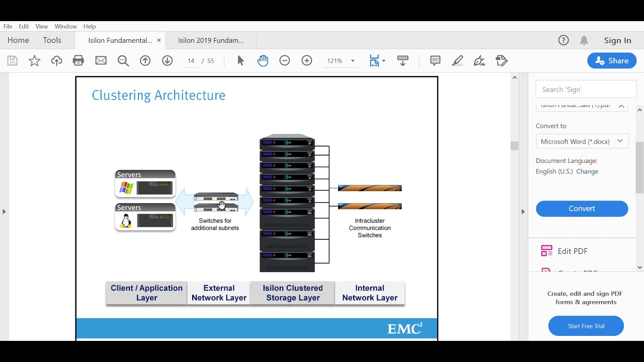Image resolution: width=644 pixels, height=362 pixels.
Task: Click the scrolling mode keyboard icon
Action: point(403,61)
